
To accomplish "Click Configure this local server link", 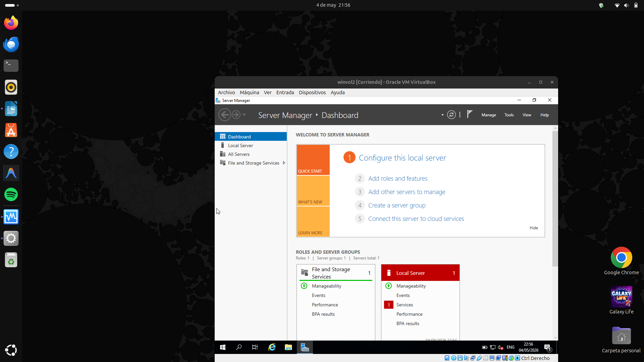I will (x=402, y=158).
